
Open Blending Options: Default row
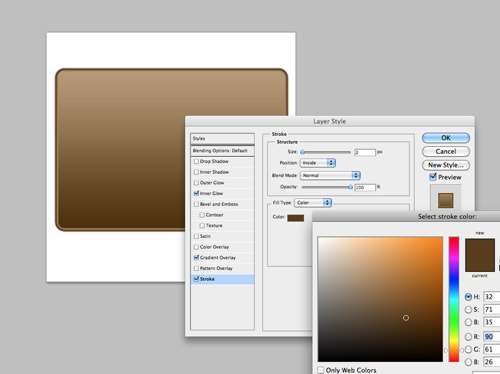[222, 151]
